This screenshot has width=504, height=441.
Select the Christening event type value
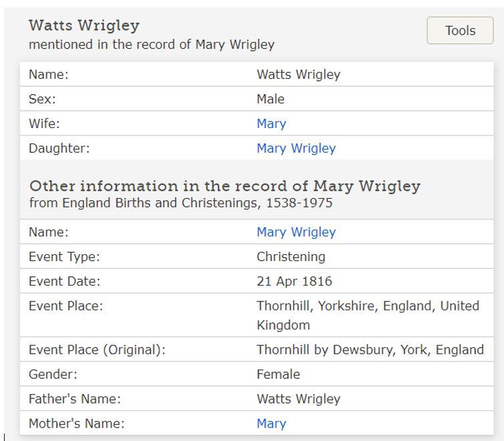[x=290, y=257]
